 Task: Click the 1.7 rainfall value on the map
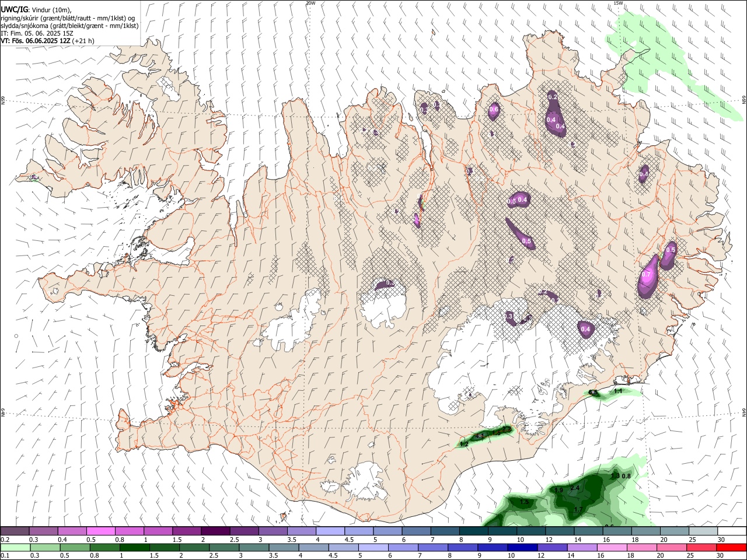(x=578, y=510)
